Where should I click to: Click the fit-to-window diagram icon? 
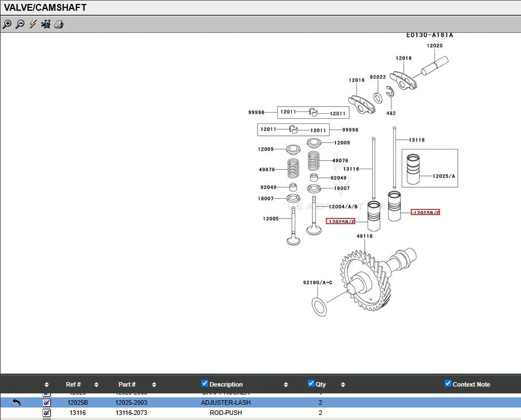46,24
